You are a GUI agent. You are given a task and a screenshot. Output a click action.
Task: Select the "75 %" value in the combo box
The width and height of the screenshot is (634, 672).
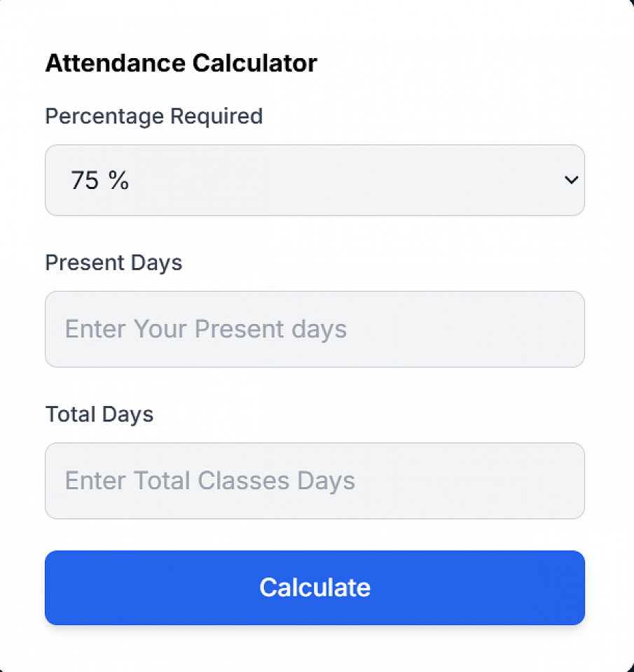pos(100,181)
